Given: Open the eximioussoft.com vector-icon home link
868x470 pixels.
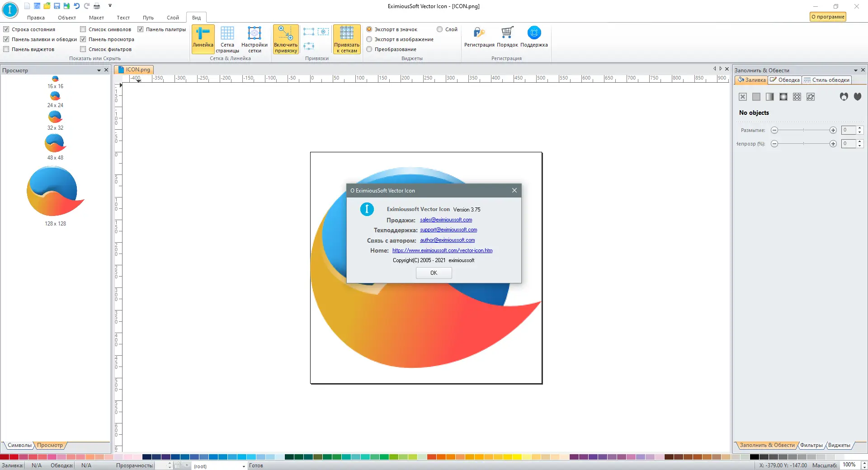Looking at the screenshot, I should click(443, 250).
